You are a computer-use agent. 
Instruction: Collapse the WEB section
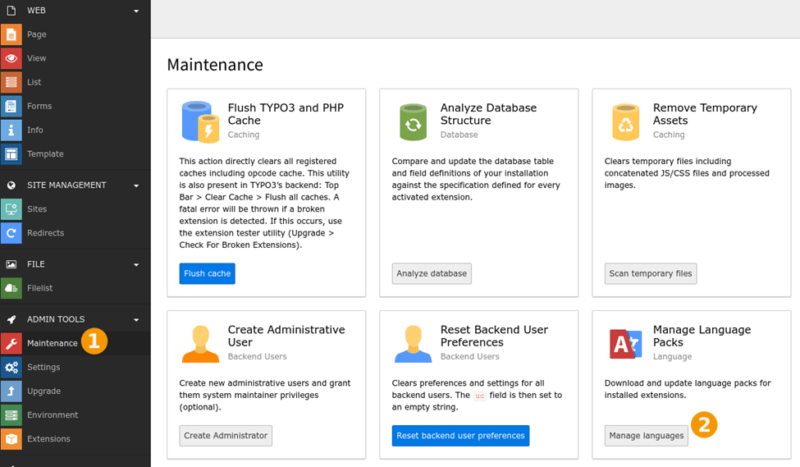tap(136, 11)
